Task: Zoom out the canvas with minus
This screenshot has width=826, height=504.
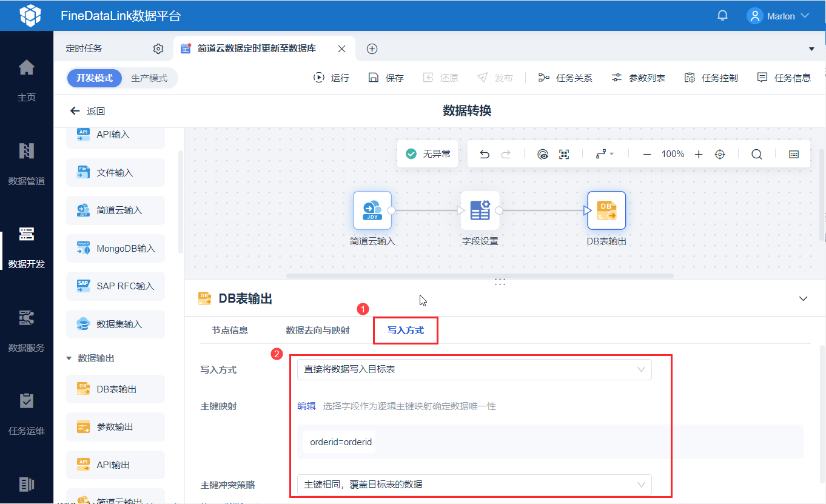Action: (647, 154)
